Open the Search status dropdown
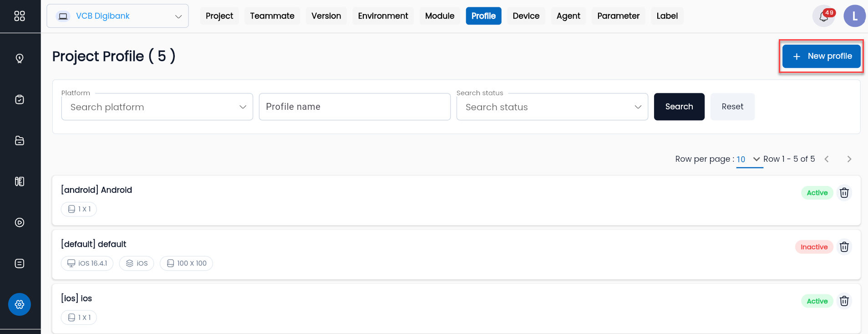 pos(552,107)
